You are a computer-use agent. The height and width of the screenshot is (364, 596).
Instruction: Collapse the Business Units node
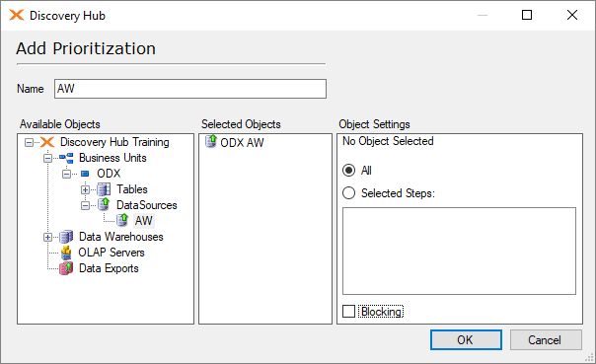(x=47, y=158)
